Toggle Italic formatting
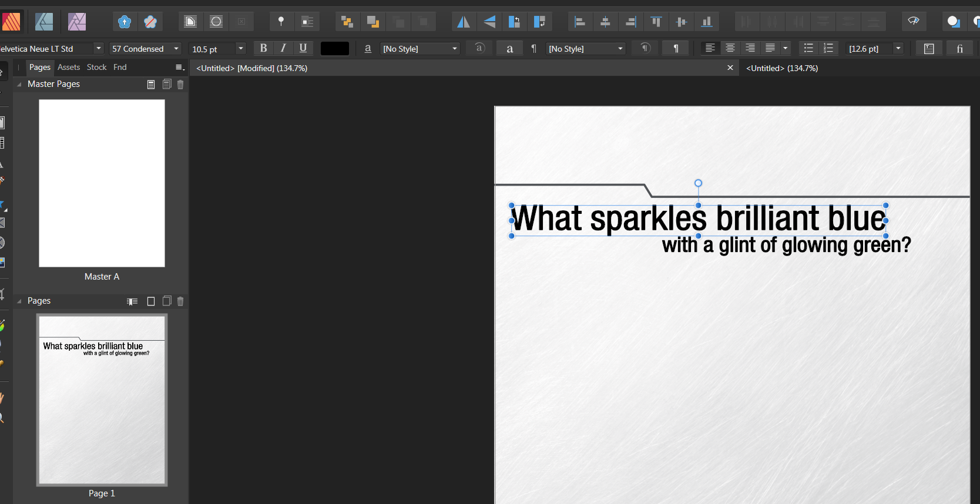Image resolution: width=980 pixels, height=504 pixels. [x=283, y=48]
